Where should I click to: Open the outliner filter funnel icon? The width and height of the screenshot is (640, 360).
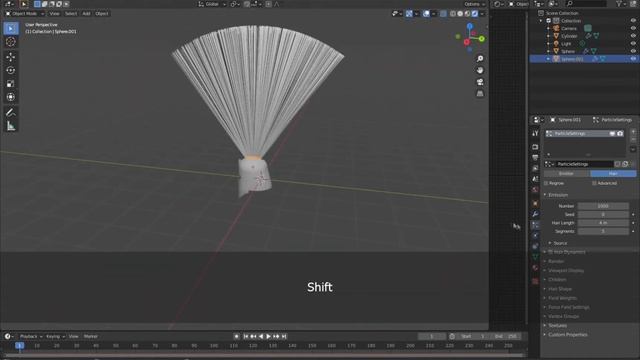619,4
